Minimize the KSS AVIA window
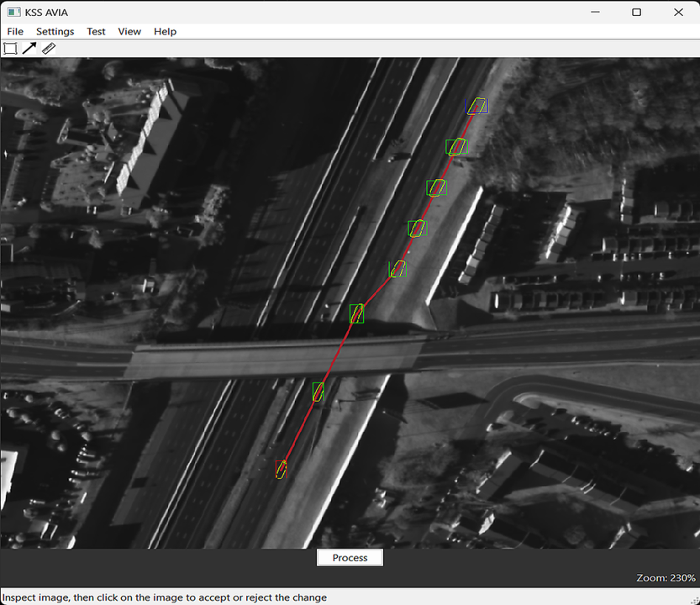Viewport: 700px width, 605px height. coord(596,12)
